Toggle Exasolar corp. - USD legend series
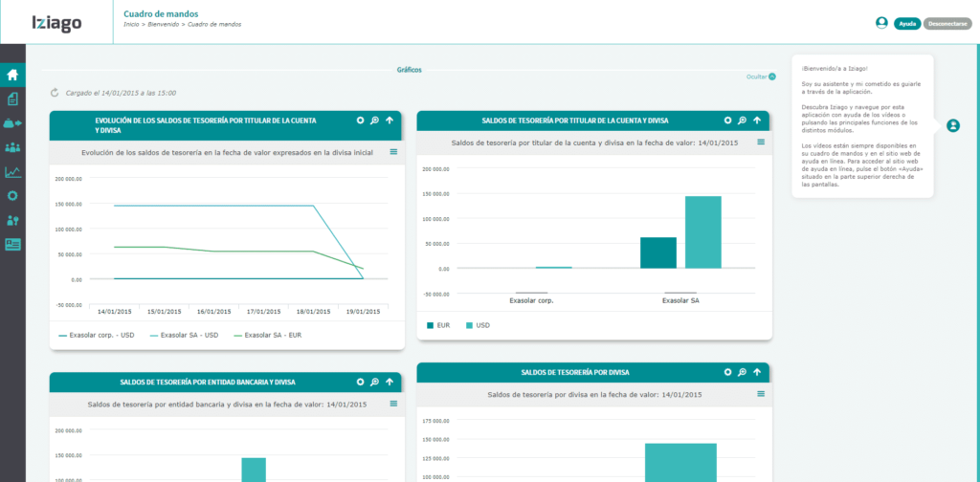 click(x=97, y=336)
